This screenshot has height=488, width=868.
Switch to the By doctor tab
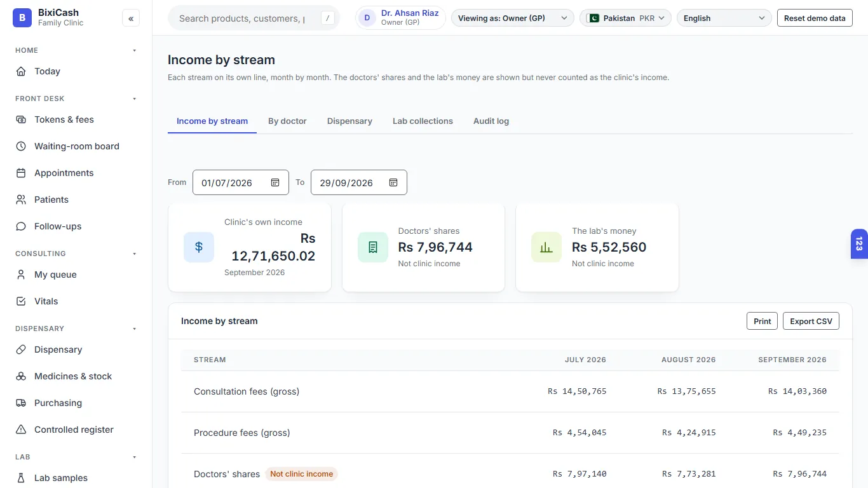coord(287,121)
